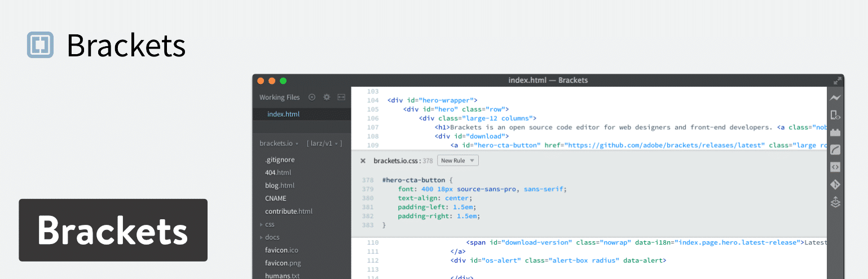Image resolution: width=868 pixels, height=279 pixels.
Task: Enter fullscreen with the top-right arrows icon
Action: (x=836, y=81)
